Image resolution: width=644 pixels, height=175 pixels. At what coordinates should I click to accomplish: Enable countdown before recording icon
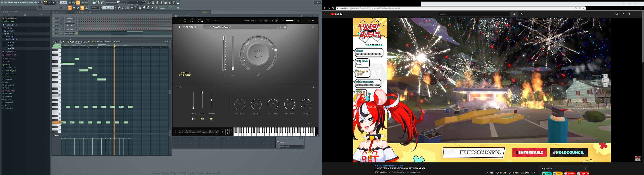tap(78, 3)
